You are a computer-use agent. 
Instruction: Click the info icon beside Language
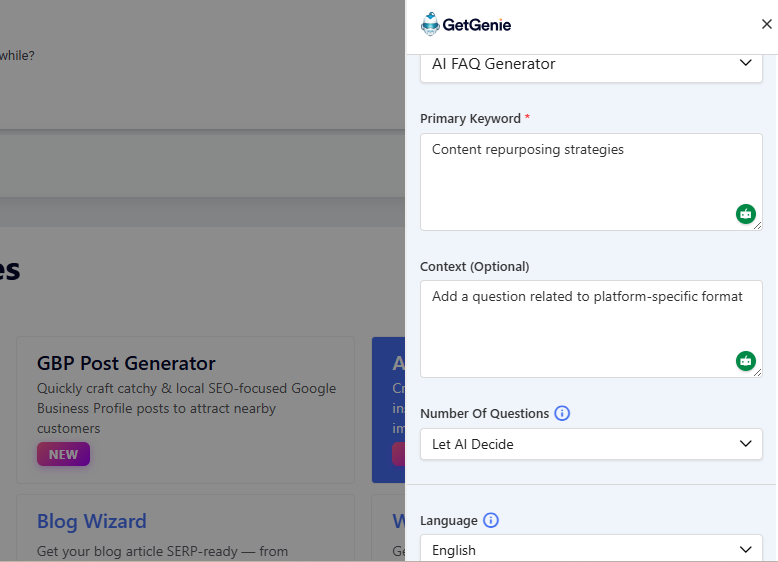click(x=491, y=520)
